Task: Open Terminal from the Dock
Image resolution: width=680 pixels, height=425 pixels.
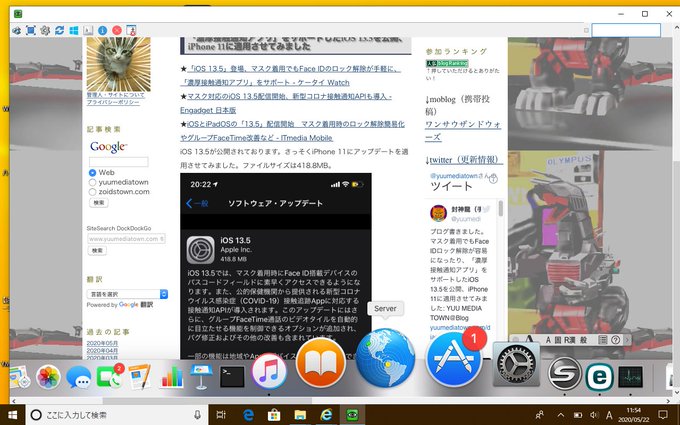Action: coord(232,377)
